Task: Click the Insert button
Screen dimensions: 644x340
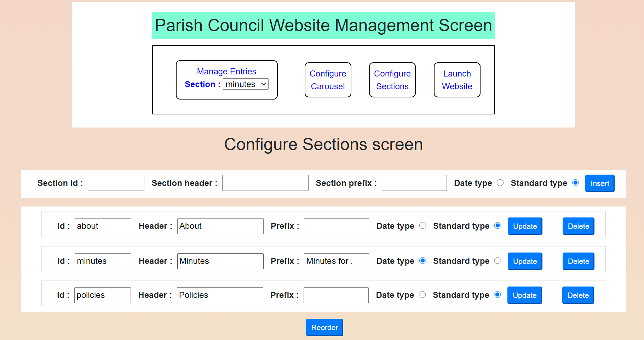Action: pos(600,183)
